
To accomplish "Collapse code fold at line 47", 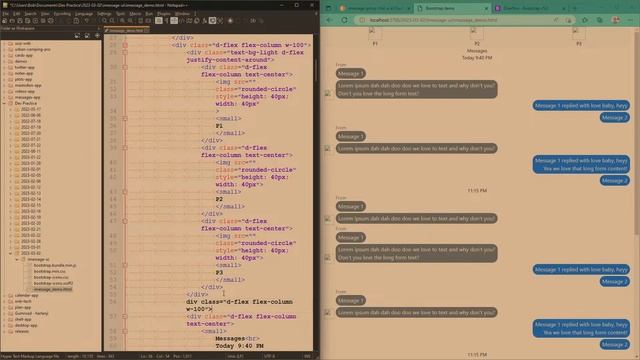I will (x=125, y=221).
